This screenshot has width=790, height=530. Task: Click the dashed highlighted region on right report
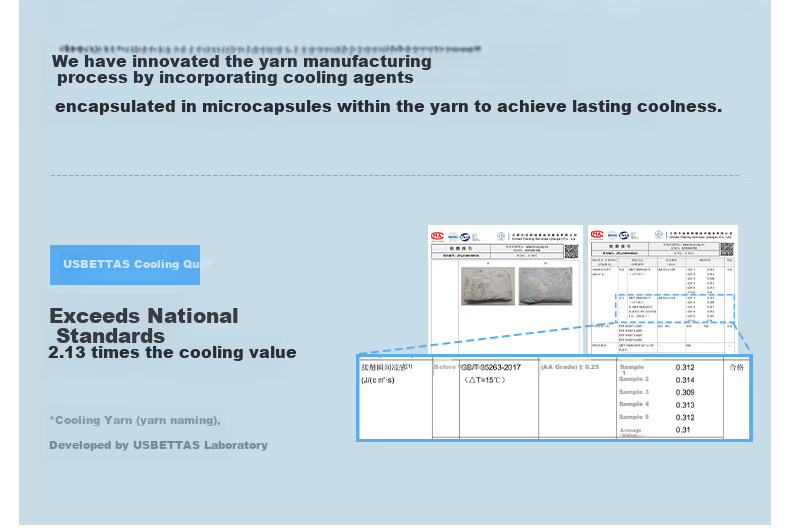[x=675, y=308]
